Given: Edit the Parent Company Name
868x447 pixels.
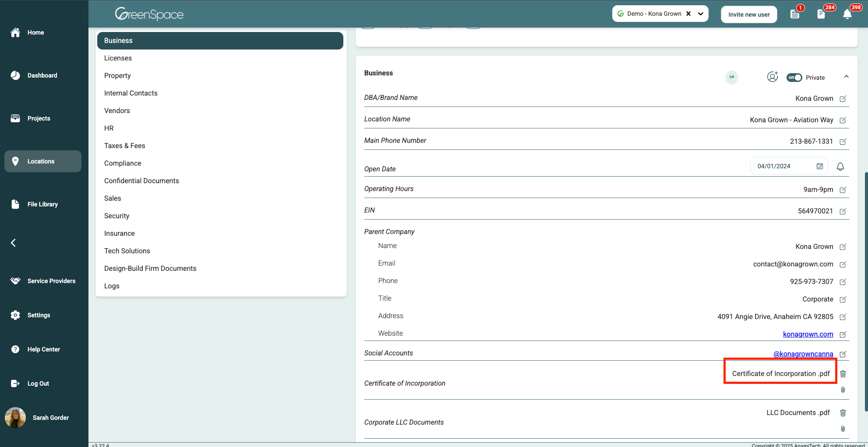Looking at the screenshot, I should coord(843,247).
